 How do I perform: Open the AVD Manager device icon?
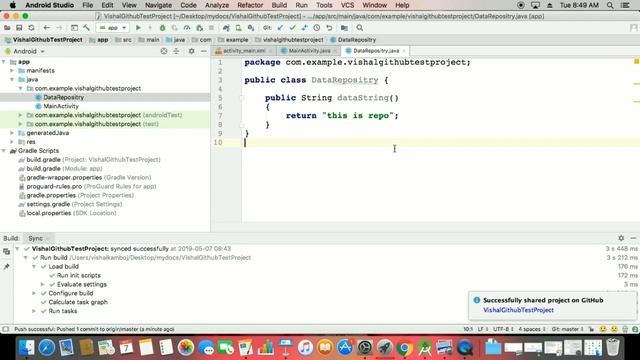pos(238,28)
